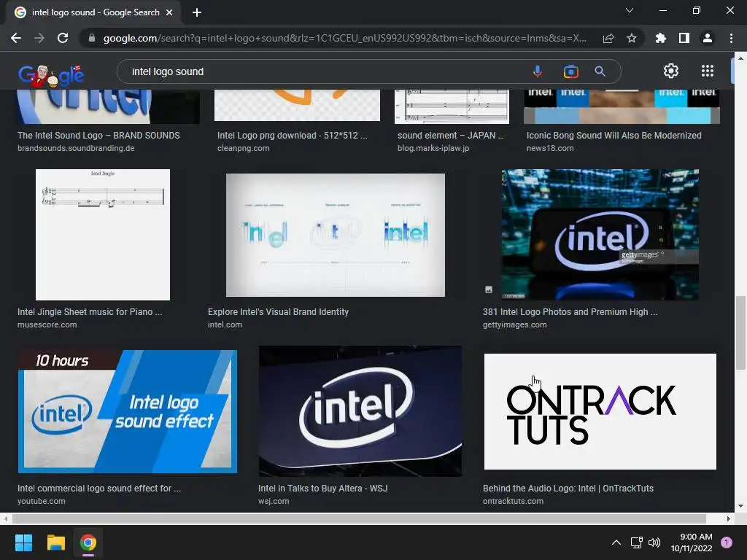Open Intel commercial logo sound effect link
The height and width of the screenshot is (560, 747).
(x=99, y=488)
